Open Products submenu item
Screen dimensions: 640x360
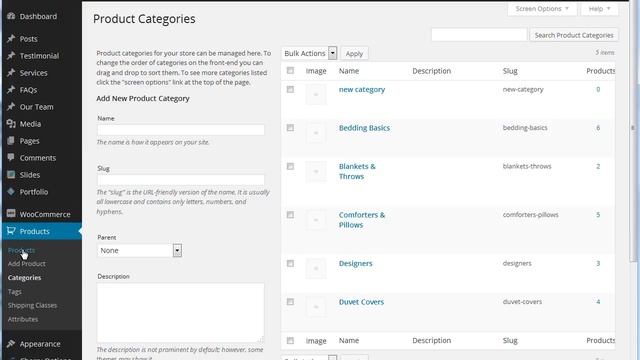pos(21,250)
